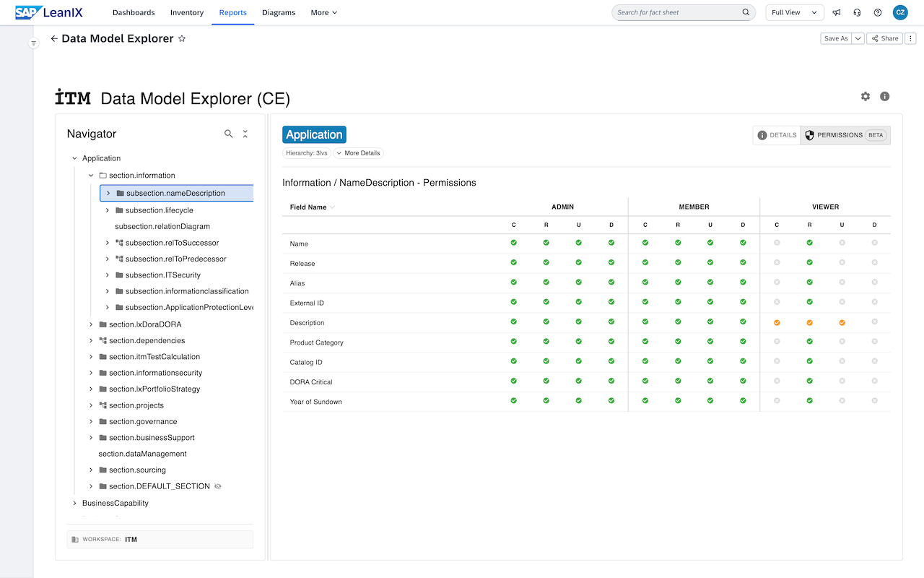Open the support headset icon
The height and width of the screenshot is (578, 924).
[857, 12]
